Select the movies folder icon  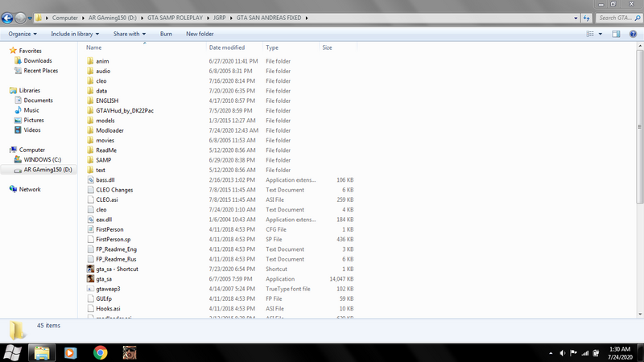[x=90, y=140]
